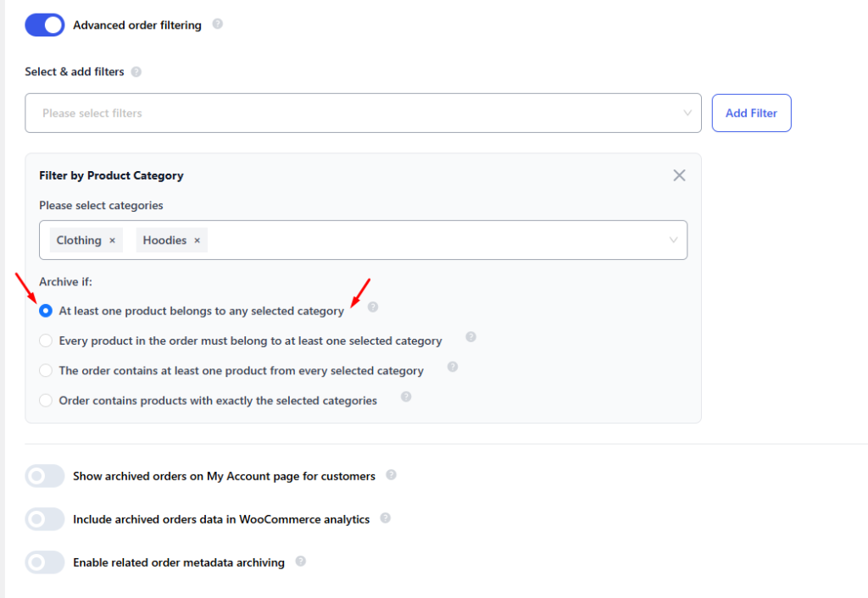Click the Add Filter button
The width and height of the screenshot is (868, 598).
tap(751, 113)
